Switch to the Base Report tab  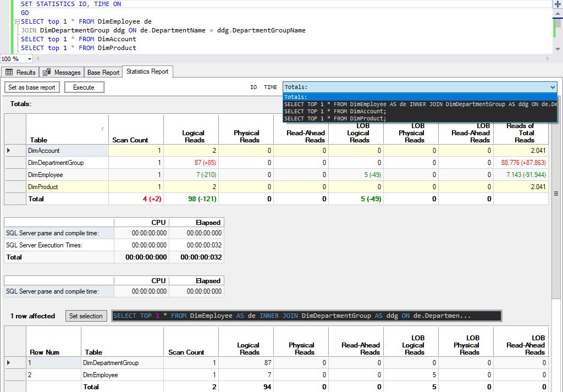(103, 71)
